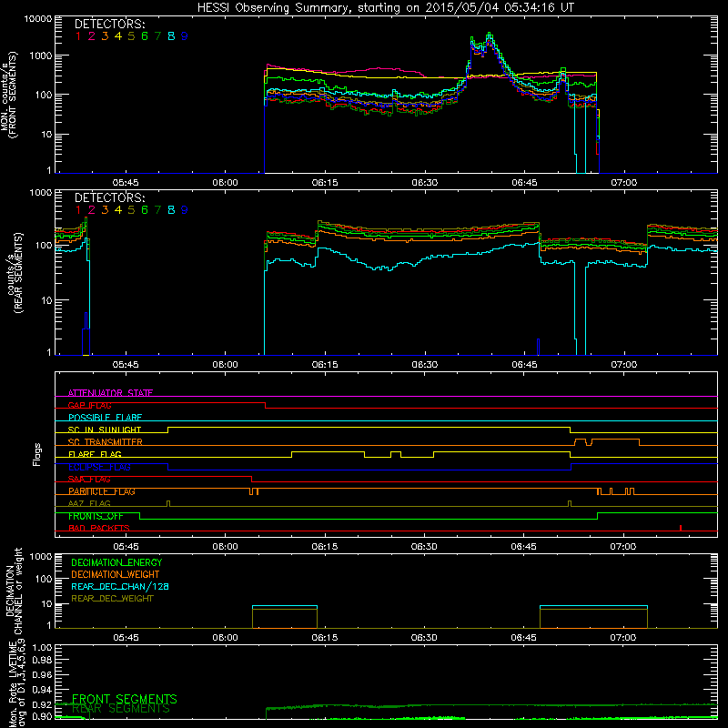The height and width of the screenshot is (728, 728).
Task: Click the DECIMATION_ENERGY legend entry
Action: 116,562
